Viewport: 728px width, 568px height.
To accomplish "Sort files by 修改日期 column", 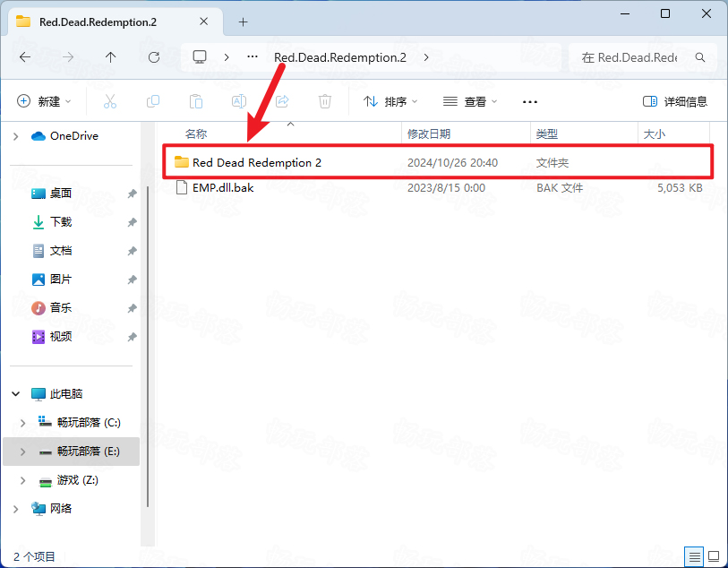I will pyautogui.click(x=429, y=133).
